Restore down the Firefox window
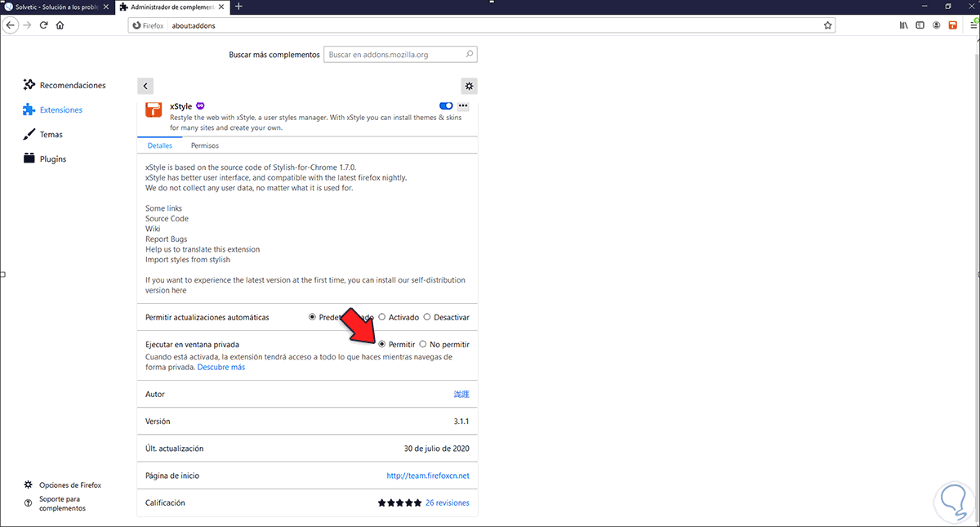 pos(948,7)
